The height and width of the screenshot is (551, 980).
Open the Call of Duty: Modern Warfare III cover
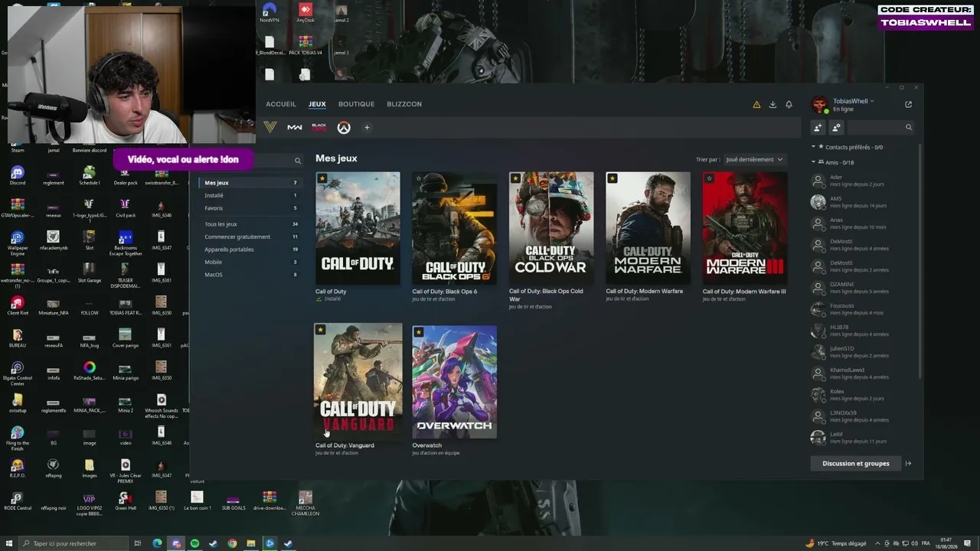[x=745, y=228]
